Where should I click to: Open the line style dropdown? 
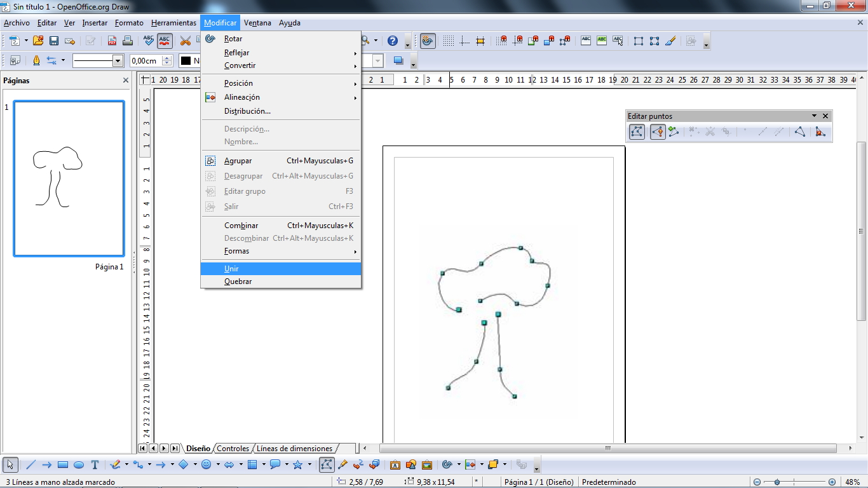click(x=118, y=61)
